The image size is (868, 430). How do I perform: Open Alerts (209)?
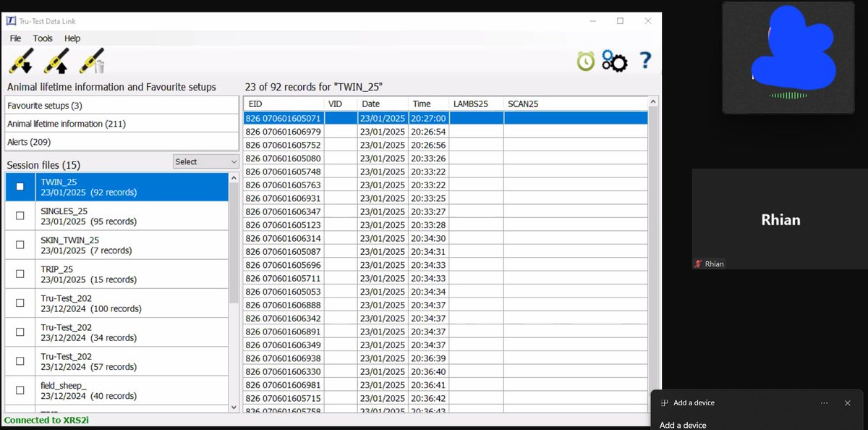122,142
